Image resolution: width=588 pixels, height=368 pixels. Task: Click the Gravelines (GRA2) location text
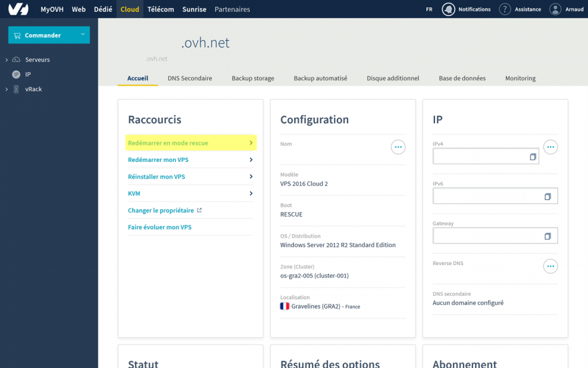coord(316,306)
